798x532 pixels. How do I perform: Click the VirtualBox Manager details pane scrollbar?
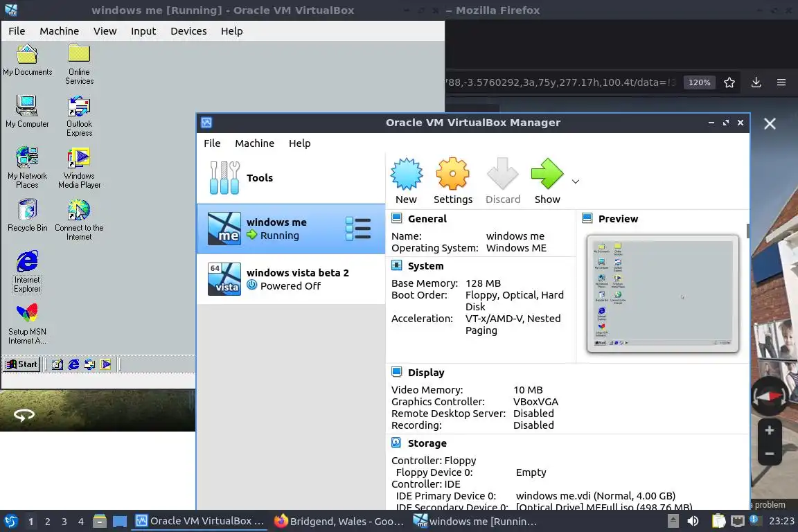tap(747, 231)
